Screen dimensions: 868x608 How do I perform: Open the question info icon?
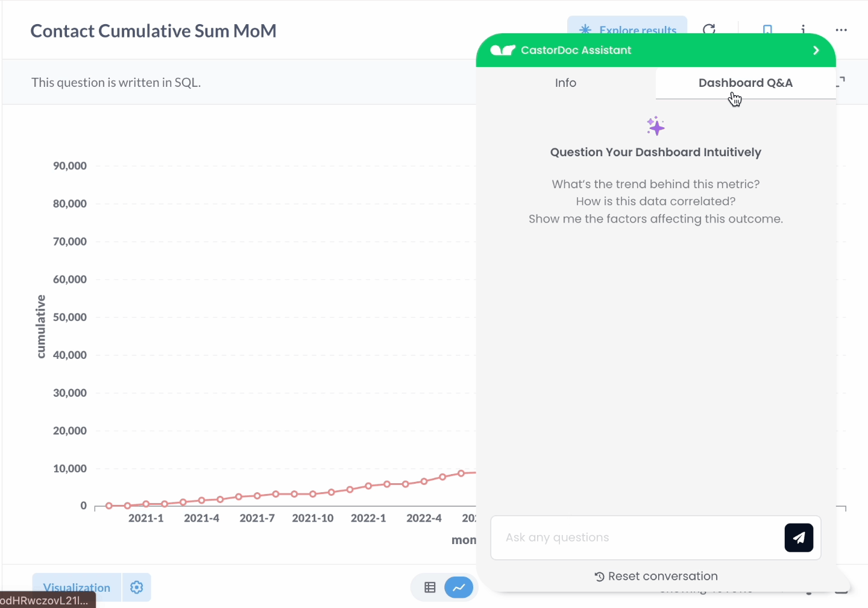(803, 28)
